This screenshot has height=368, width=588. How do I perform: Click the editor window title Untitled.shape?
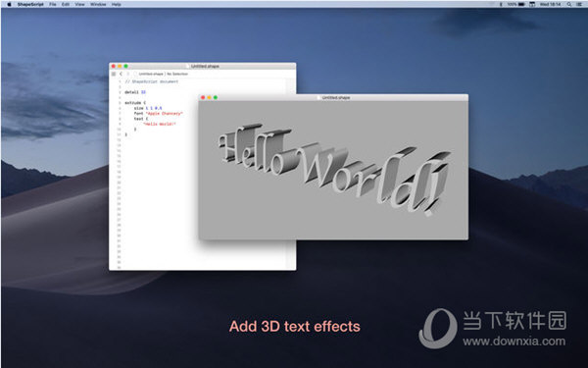pyautogui.click(x=205, y=66)
